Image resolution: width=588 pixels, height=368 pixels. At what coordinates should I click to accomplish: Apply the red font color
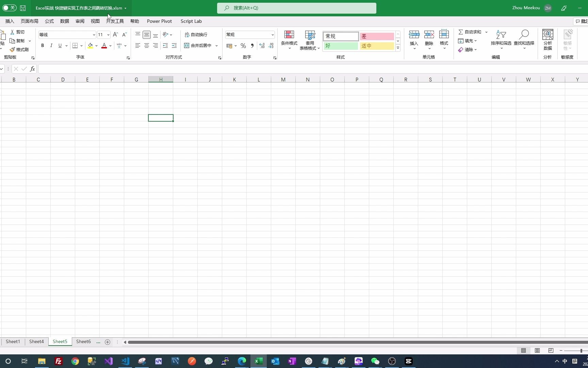click(x=104, y=46)
